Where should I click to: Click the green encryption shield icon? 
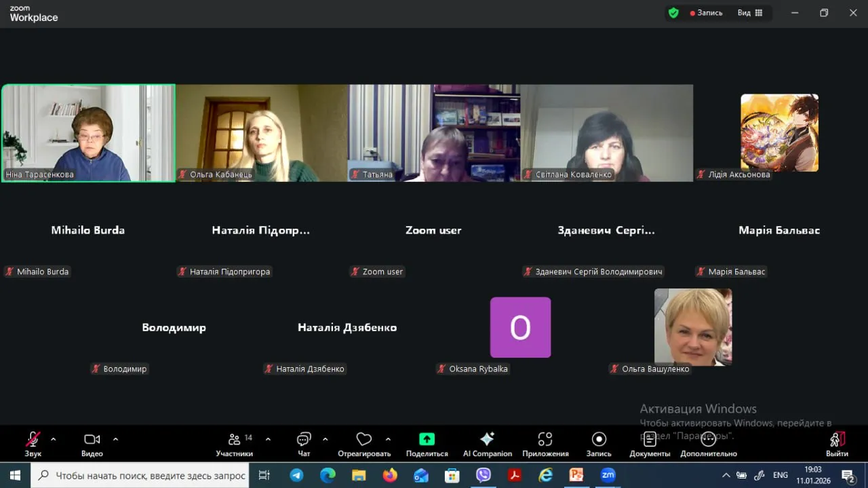673,13
